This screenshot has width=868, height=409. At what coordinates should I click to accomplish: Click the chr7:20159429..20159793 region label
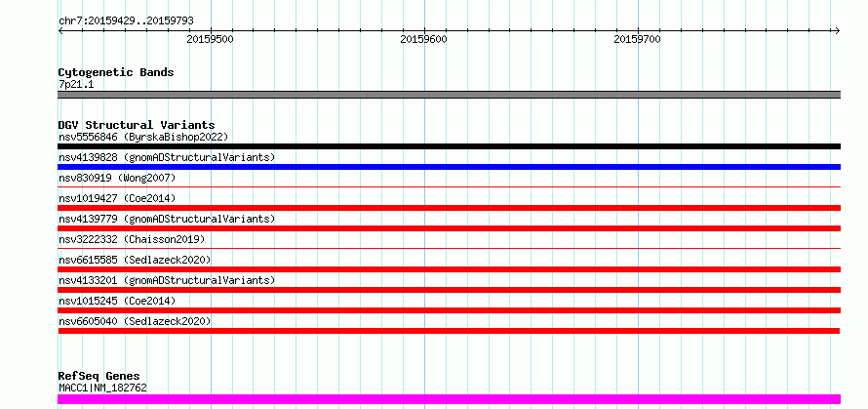pos(126,20)
